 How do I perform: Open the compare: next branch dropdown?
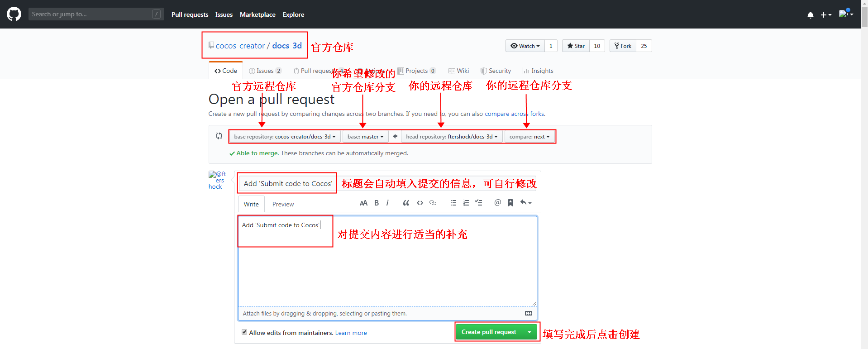coord(529,136)
